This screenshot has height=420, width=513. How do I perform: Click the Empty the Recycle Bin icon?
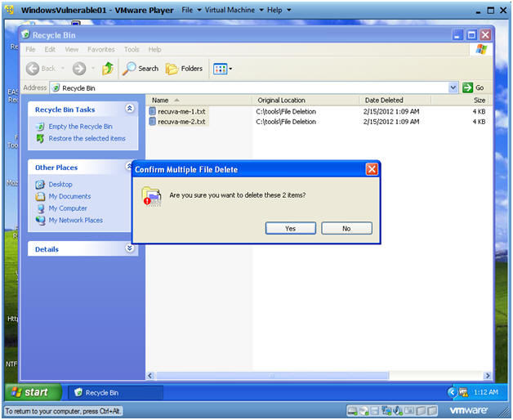click(40, 127)
